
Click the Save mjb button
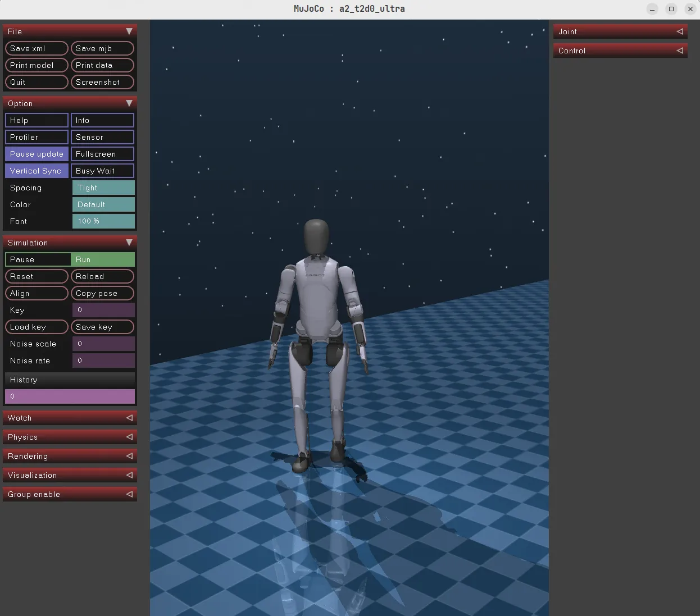[102, 48]
